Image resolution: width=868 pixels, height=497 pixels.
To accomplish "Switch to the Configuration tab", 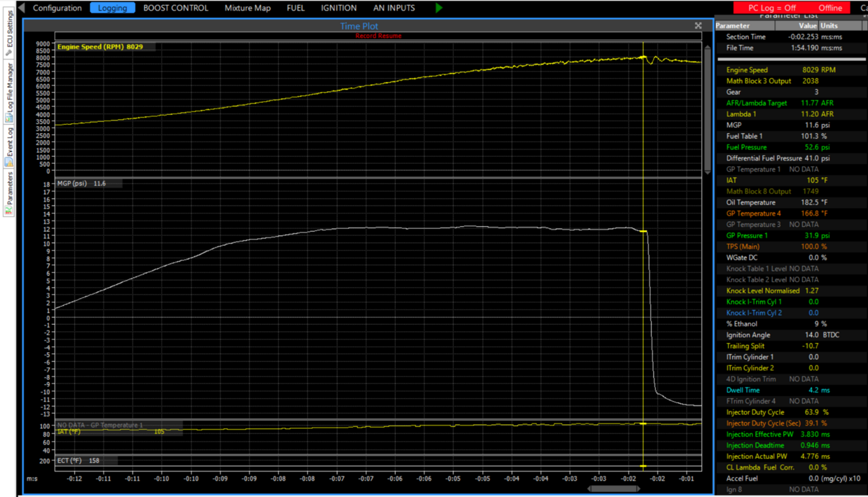I will point(57,8).
